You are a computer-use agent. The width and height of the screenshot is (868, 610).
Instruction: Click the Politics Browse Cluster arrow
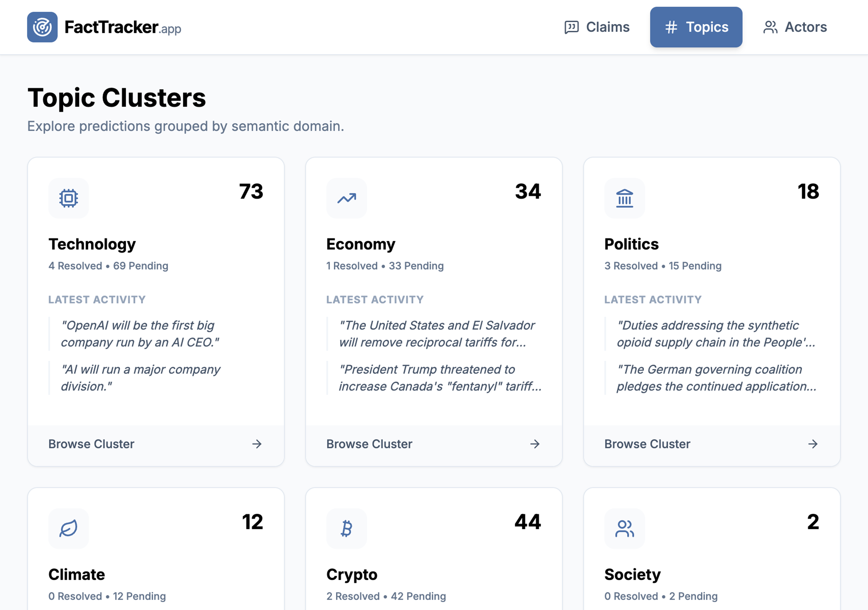coord(813,444)
